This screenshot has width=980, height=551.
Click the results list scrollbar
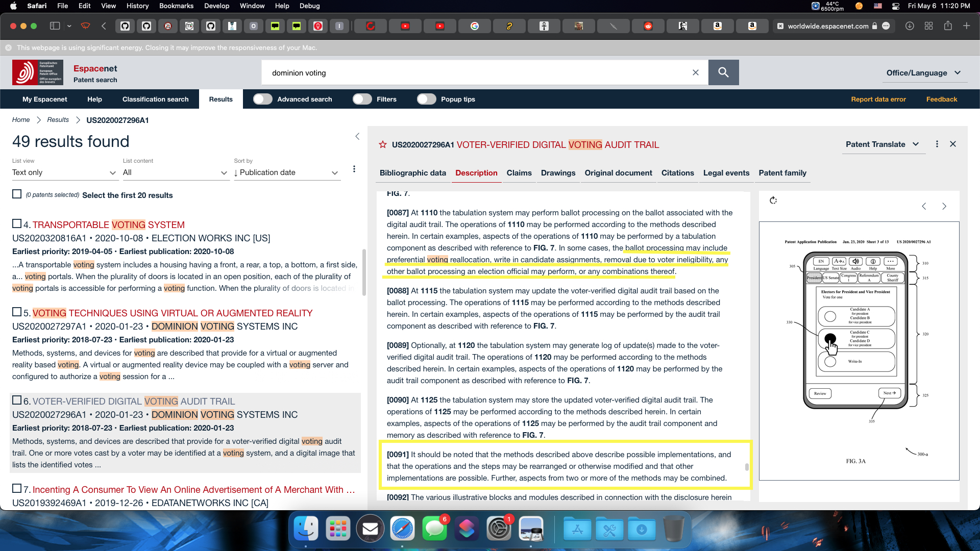(x=364, y=272)
